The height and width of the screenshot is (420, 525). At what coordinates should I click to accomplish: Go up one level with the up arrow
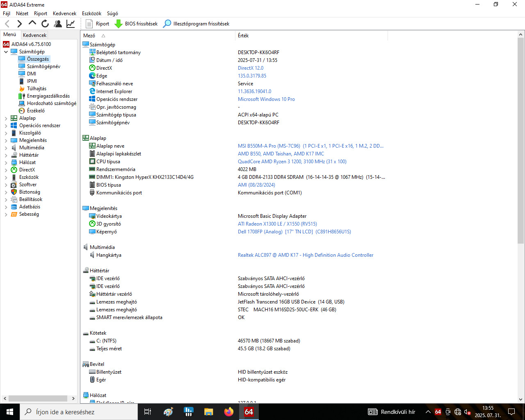(32, 23)
